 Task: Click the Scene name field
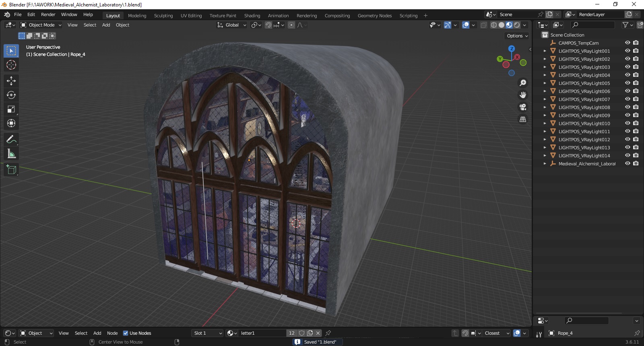tap(517, 14)
